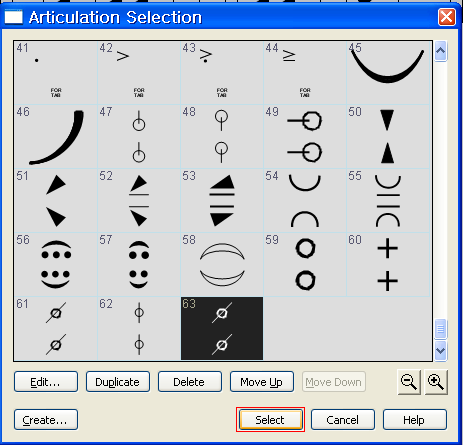The width and height of the screenshot is (463, 445).
Task: Choose articulation 59 open circle harmonic
Action: coord(305,264)
